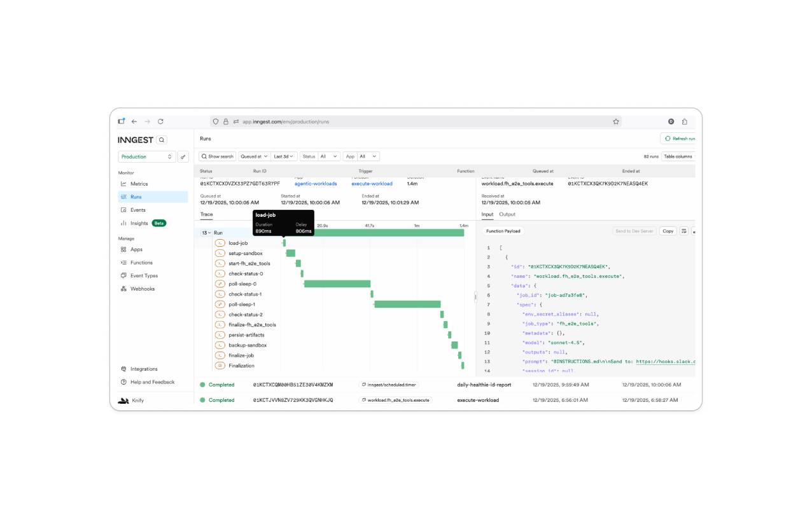
Task: Switch to the Output tab
Action: coord(507,214)
